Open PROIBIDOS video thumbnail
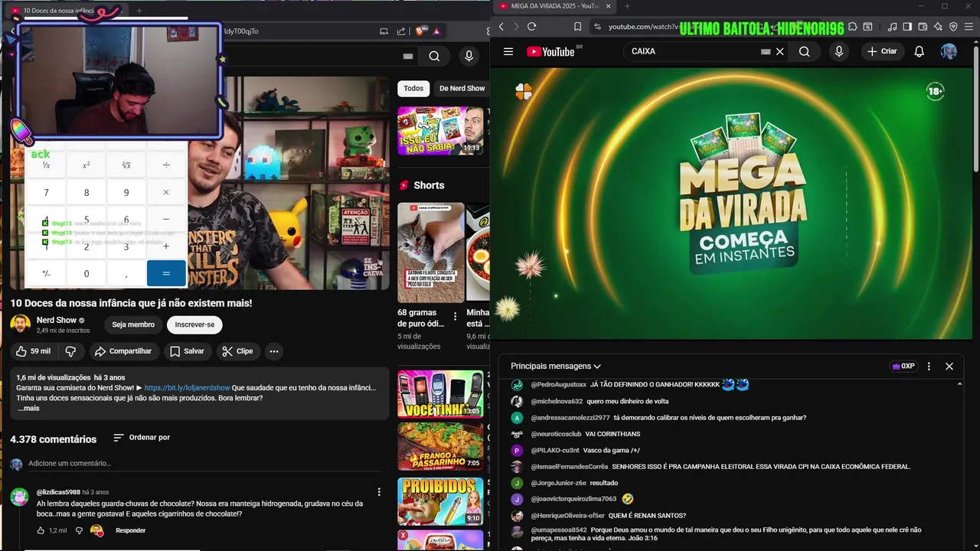This screenshot has height=551, width=980. click(440, 501)
